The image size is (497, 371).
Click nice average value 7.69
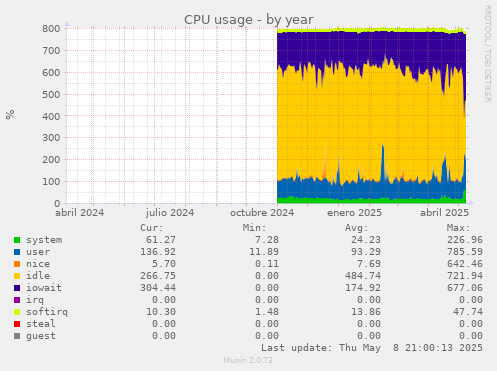point(369,264)
